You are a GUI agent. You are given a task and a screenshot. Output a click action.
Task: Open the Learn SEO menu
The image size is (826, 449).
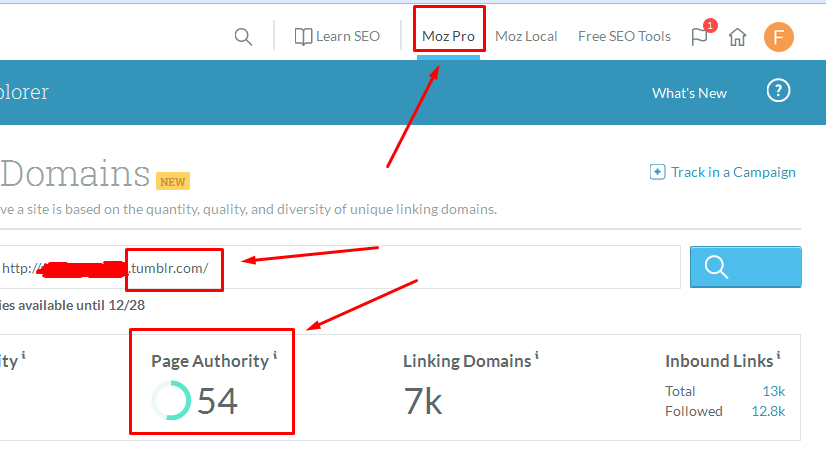pos(337,37)
